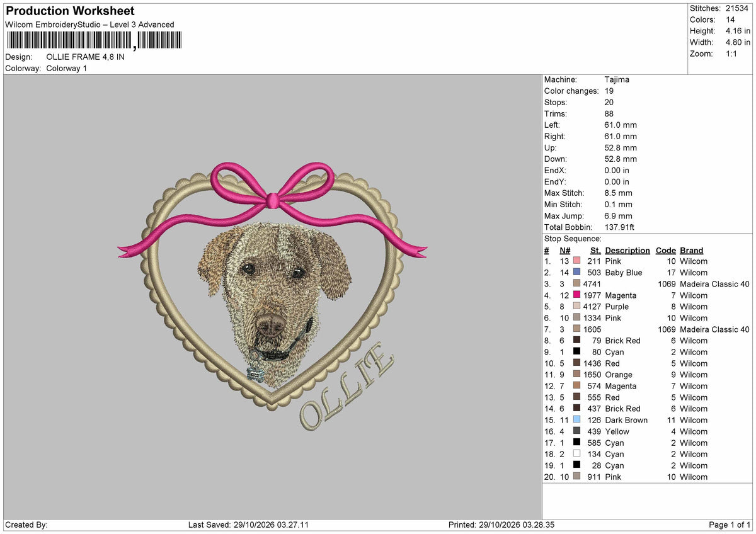Select the swatch for stop 3 with 4741 stitches
756x534 pixels.
(x=576, y=284)
